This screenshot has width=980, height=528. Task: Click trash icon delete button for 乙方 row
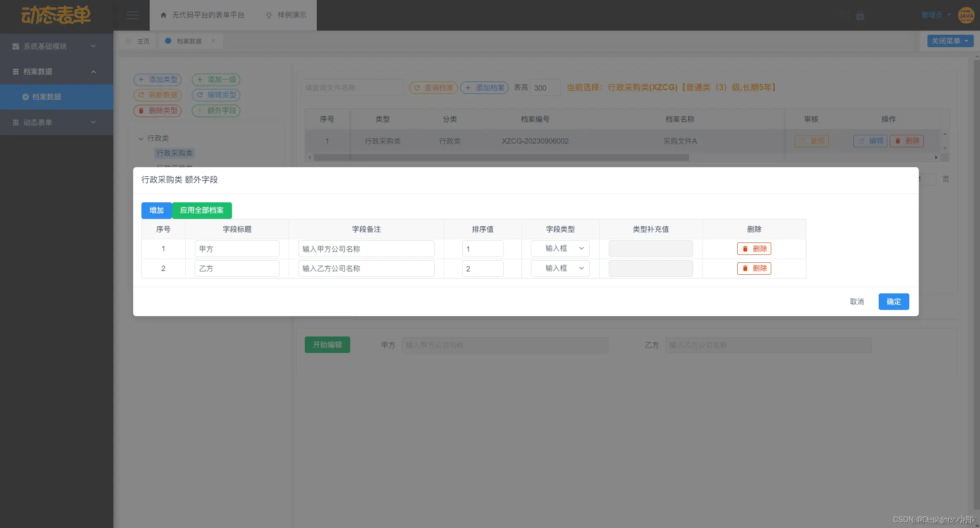[754, 269]
